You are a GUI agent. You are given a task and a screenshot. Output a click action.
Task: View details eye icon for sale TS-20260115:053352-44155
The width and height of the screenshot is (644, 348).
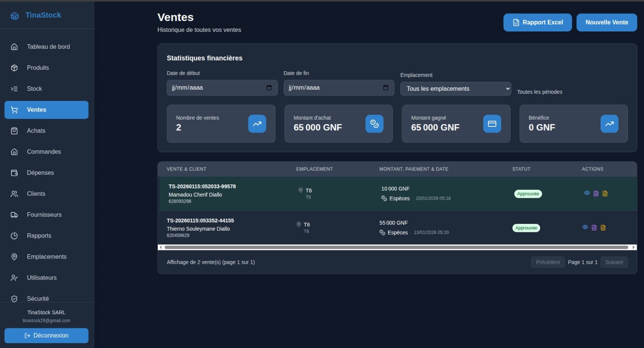(585, 227)
